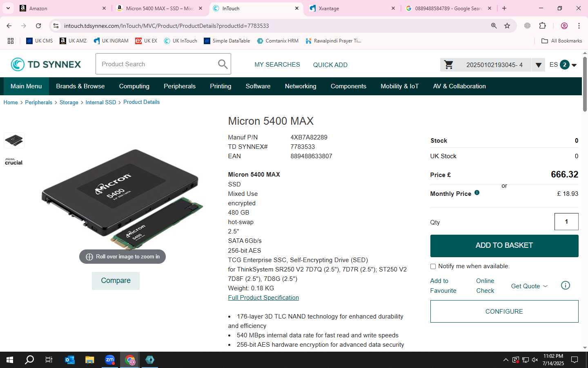Click Add to Favourite link
588x368 pixels.
(x=443, y=286)
